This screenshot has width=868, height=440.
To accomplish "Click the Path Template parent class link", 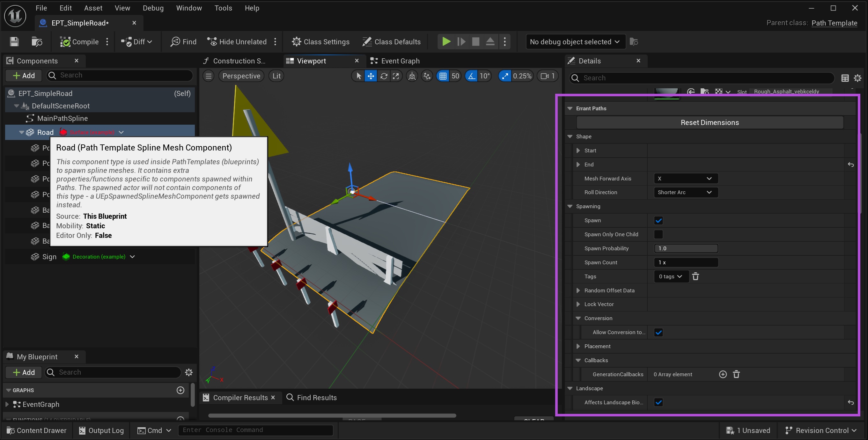I will [834, 23].
